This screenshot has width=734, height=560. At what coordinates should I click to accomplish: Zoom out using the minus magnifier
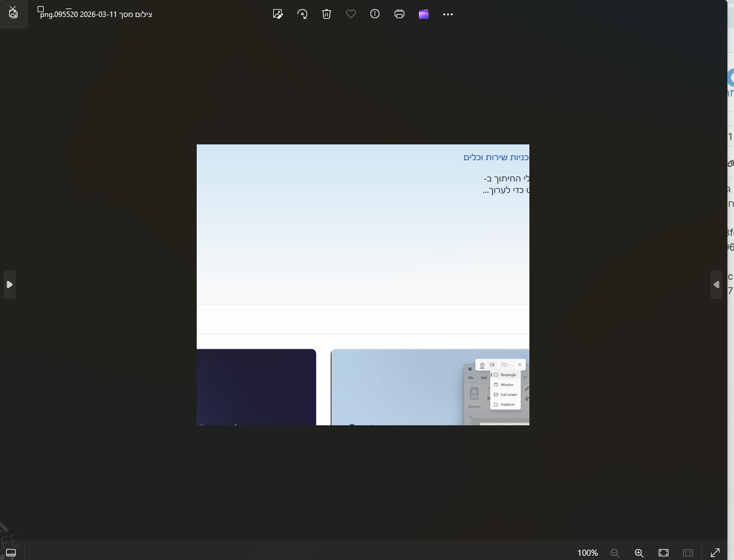[x=614, y=553]
